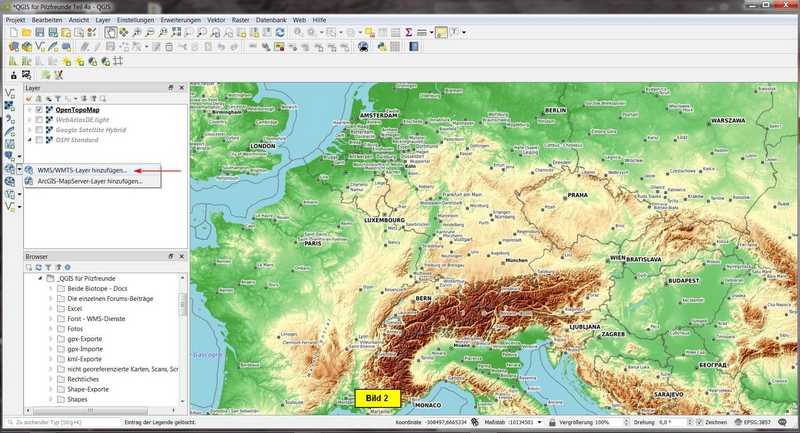800x433 pixels.
Task: Open a project via the yellow folder icon
Action: 27,32
